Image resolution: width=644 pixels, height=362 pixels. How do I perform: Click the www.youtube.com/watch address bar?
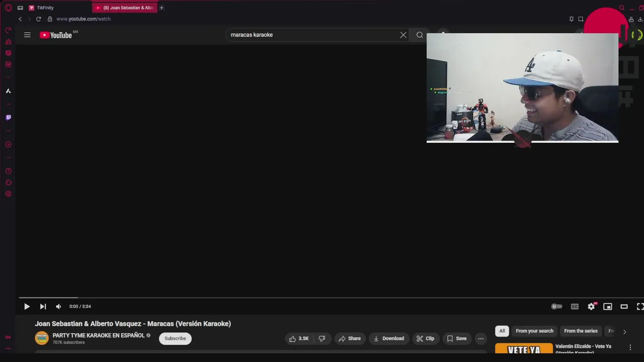point(84,19)
